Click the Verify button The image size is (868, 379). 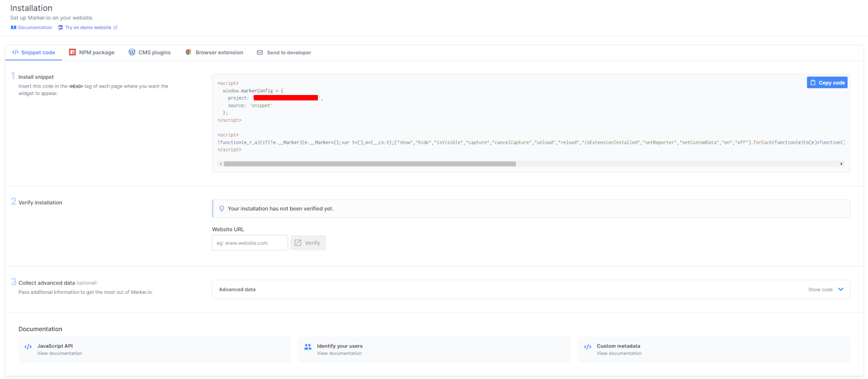pos(308,243)
